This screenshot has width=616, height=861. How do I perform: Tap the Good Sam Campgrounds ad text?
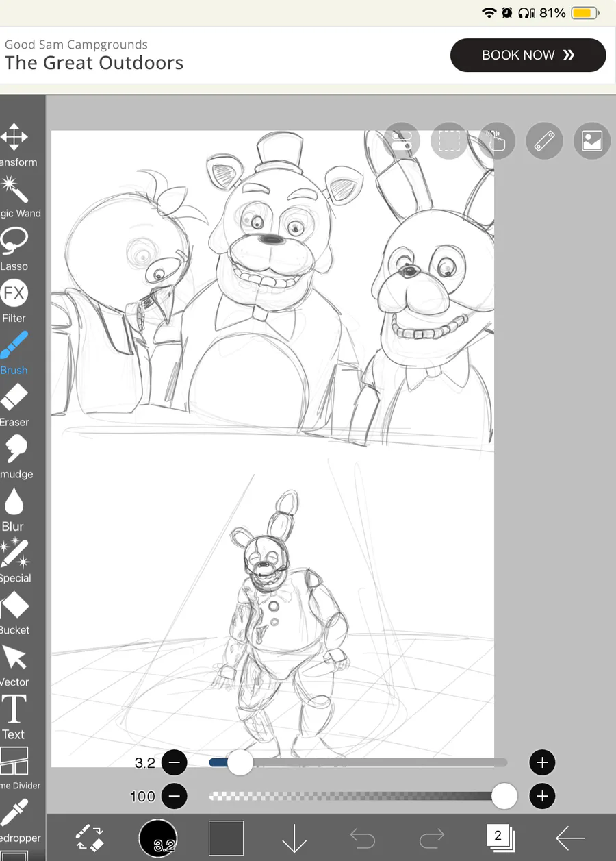click(76, 45)
